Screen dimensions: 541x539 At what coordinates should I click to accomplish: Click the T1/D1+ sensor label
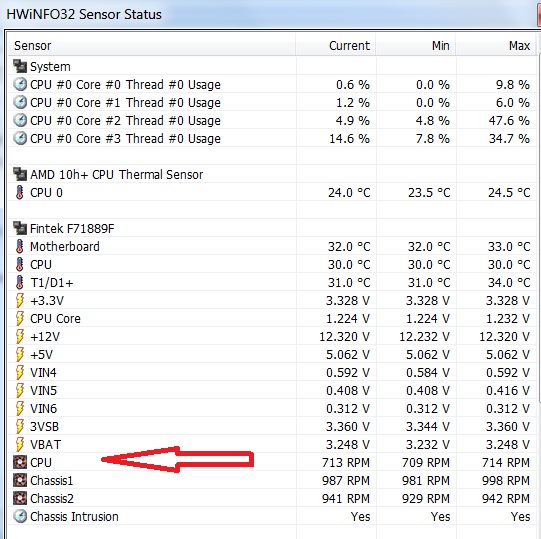[x=52, y=283]
